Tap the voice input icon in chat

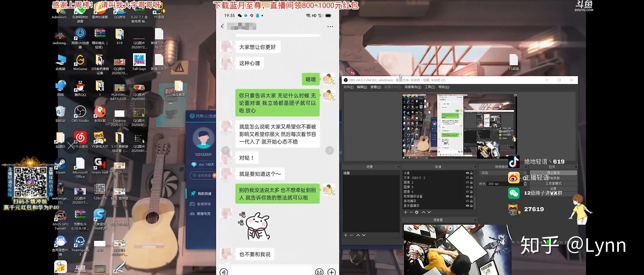(x=224, y=272)
